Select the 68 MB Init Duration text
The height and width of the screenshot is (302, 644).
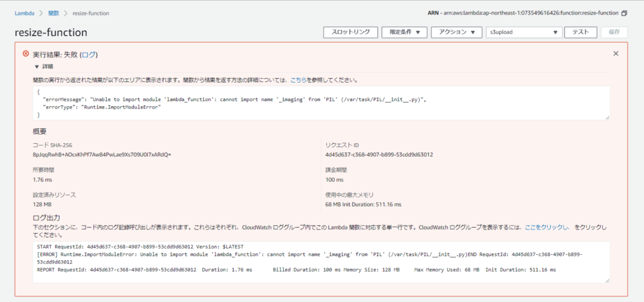[x=363, y=204]
